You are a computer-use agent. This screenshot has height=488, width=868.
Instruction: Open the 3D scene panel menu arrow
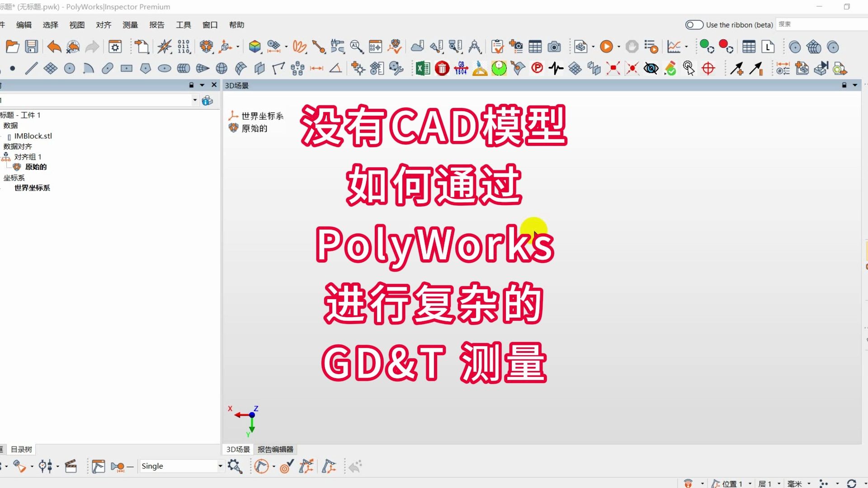[x=855, y=85]
